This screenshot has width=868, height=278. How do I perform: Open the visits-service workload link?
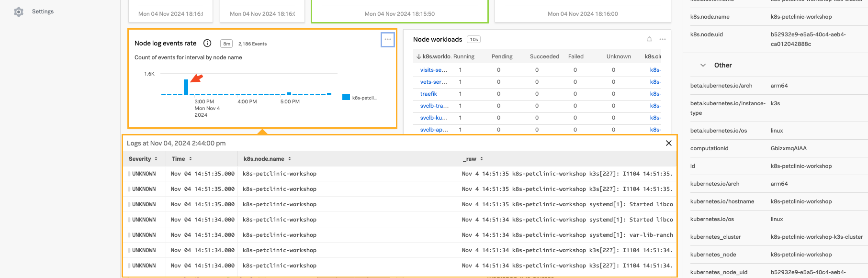(433, 70)
